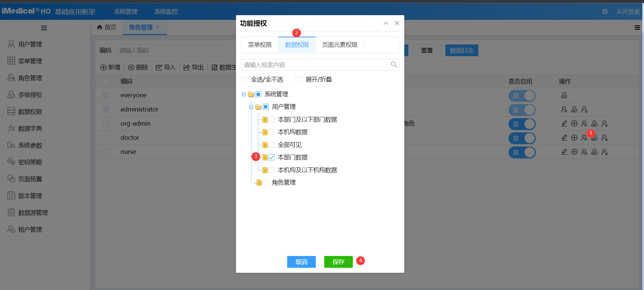The height and width of the screenshot is (290, 644).
Task: Open 系统监控 in top navigation
Action: pyautogui.click(x=166, y=11)
